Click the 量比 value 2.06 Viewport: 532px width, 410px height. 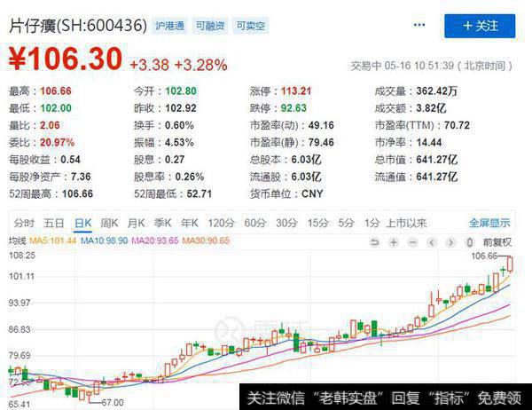pos(50,125)
